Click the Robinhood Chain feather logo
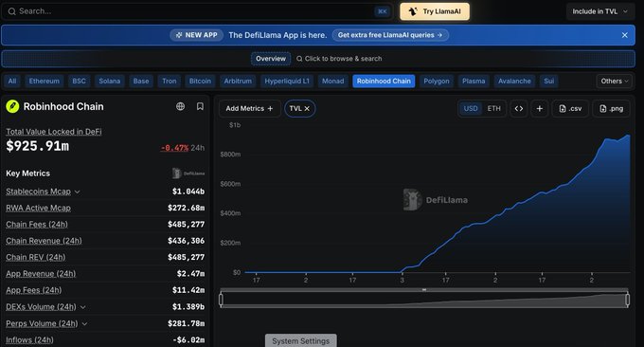This screenshot has height=347, width=644. coord(12,107)
